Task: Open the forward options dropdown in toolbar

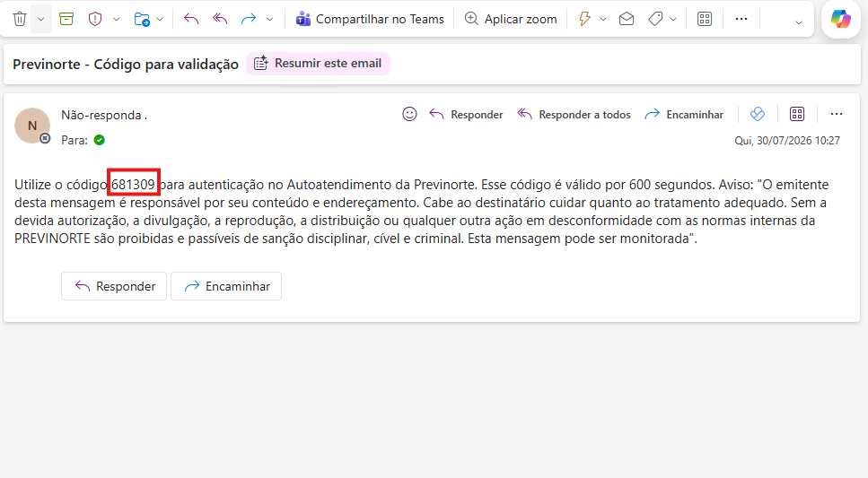Action: (x=269, y=20)
